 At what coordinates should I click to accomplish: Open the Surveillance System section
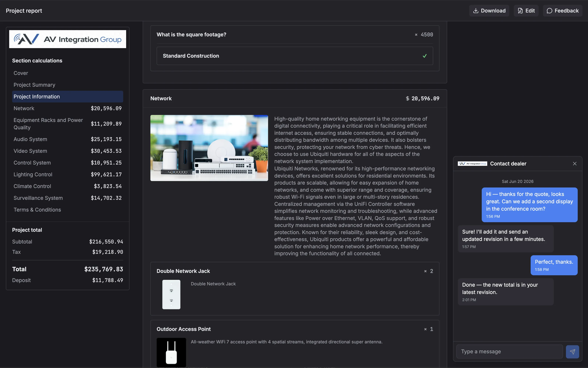click(x=67, y=198)
